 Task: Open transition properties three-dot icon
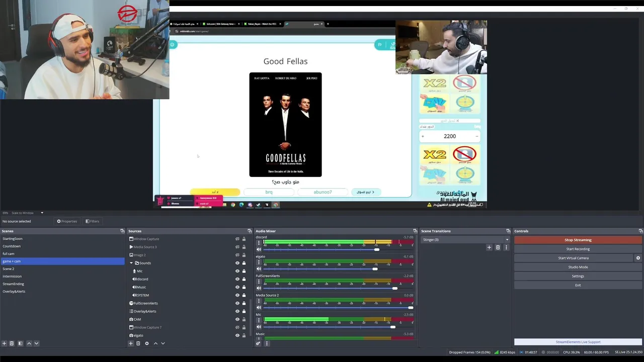click(x=506, y=247)
